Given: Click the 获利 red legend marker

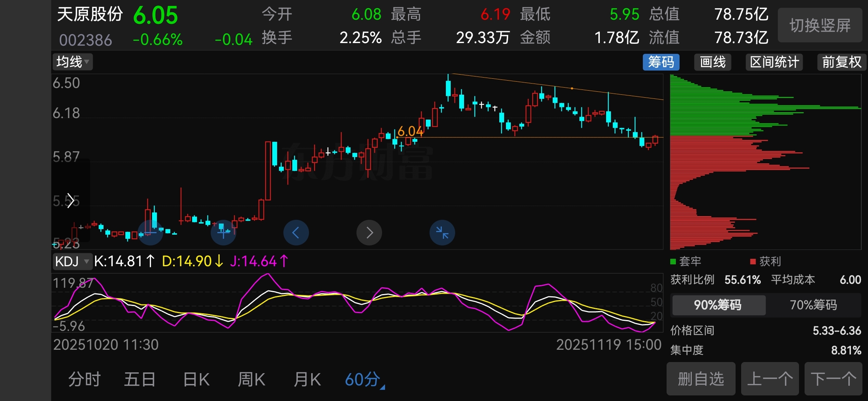Looking at the screenshot, I should tap(753, 262).
